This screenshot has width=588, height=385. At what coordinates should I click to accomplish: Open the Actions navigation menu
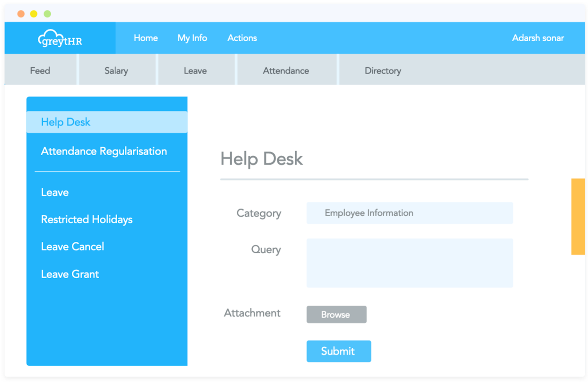click(242, 38)
